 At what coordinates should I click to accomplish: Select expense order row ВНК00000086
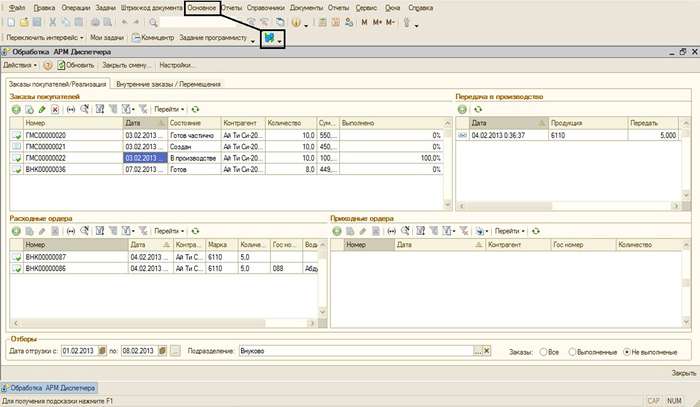click(164, 269)
